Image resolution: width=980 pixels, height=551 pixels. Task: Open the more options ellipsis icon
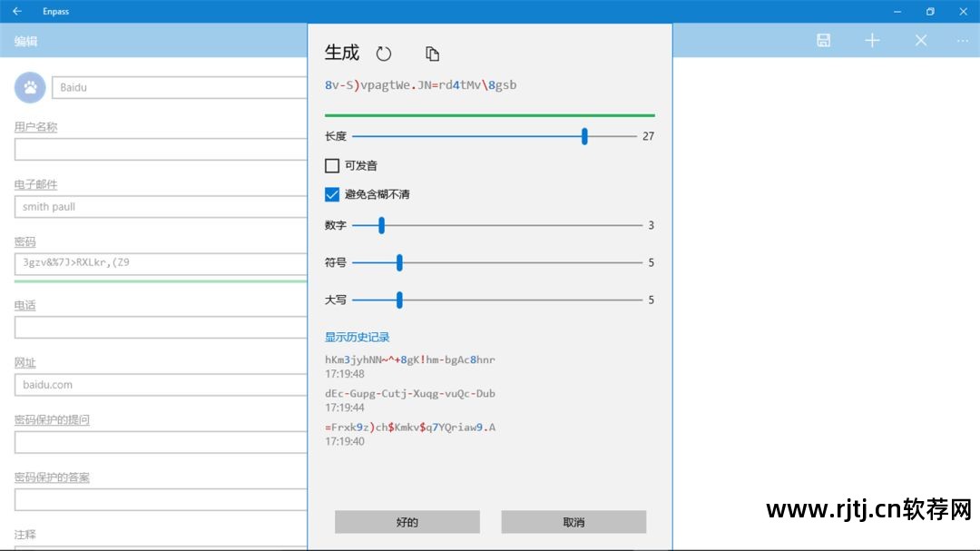click(x=962, y=40)
